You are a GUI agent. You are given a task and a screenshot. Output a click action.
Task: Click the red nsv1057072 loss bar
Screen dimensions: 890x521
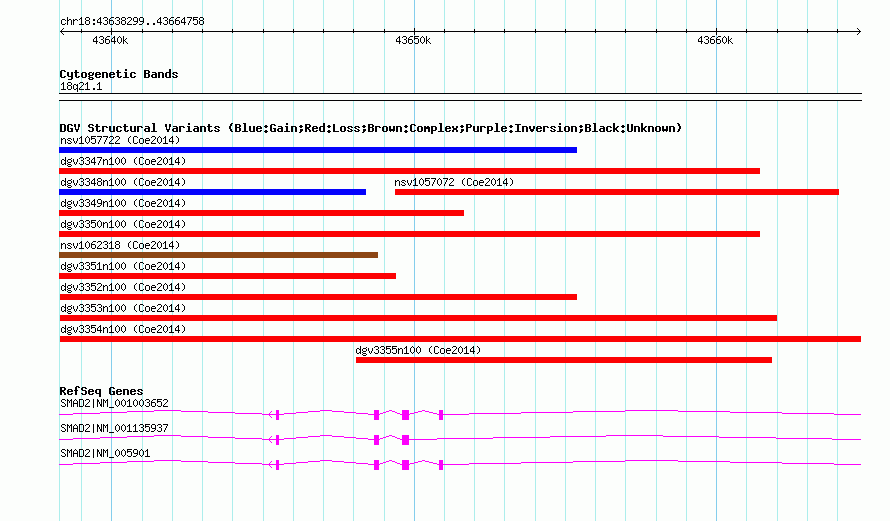[x=617, y=192]
